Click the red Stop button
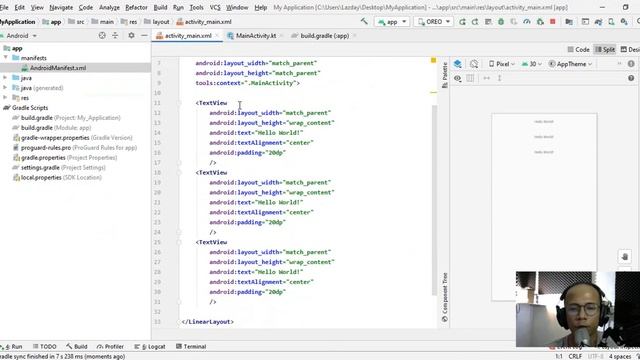 click(553, 22)
